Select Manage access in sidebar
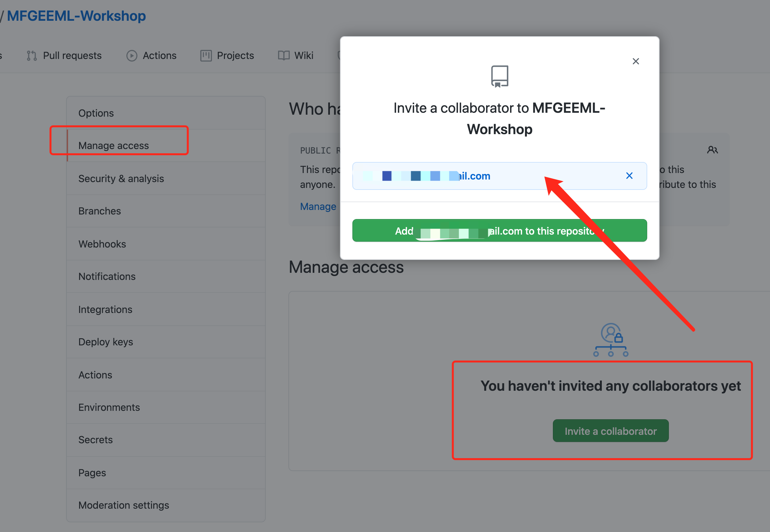The image size is (770, 532). point(166,146)
